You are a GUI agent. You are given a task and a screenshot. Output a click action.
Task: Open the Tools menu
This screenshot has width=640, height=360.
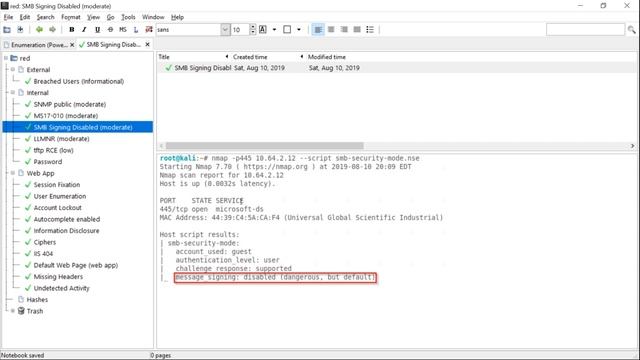coord(128,17)
